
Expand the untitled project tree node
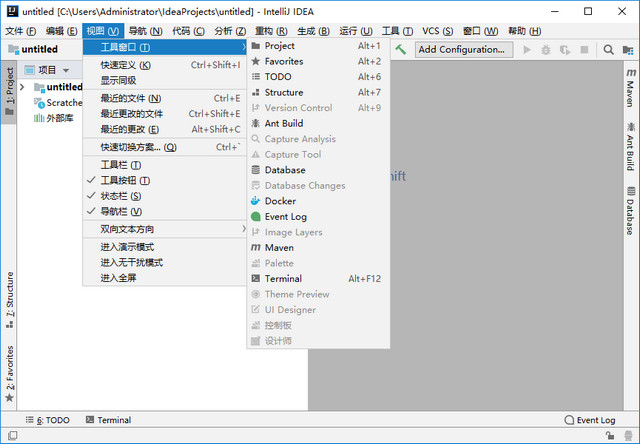pyautogui.click(x=23, y=87)
